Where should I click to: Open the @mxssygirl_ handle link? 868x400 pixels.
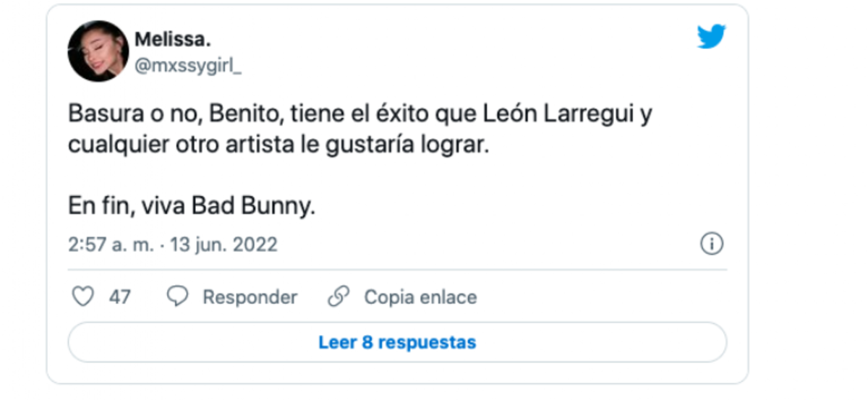pyautogui.click(x=188, y=66)
